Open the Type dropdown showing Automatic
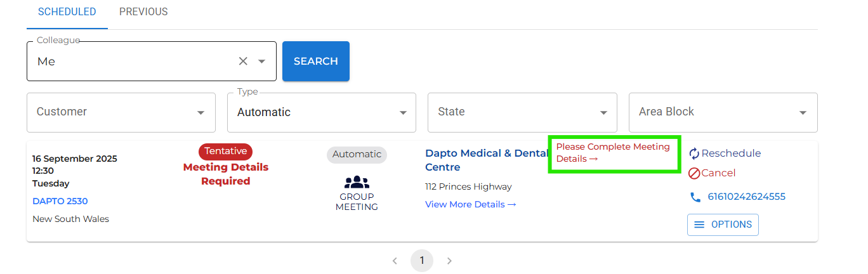Image resolution: width=868 pixels, height=274 pixels. (403, 113)
